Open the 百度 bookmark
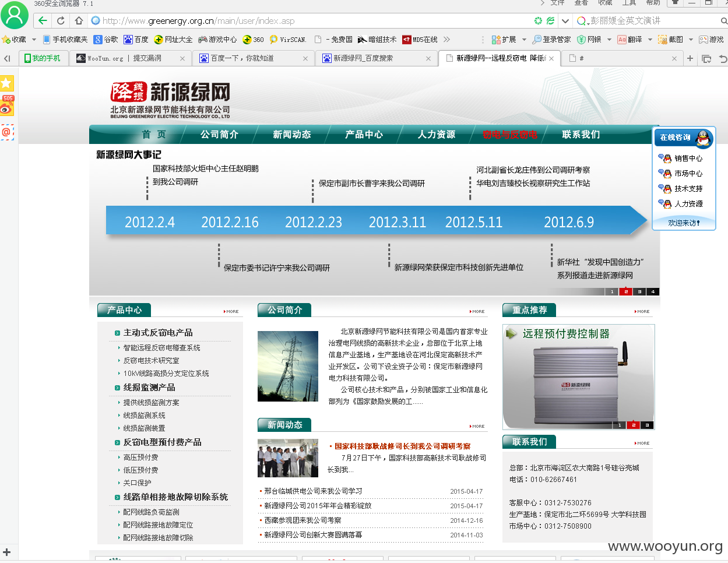Viewport: 728px width, 563px height. (136, 40)
